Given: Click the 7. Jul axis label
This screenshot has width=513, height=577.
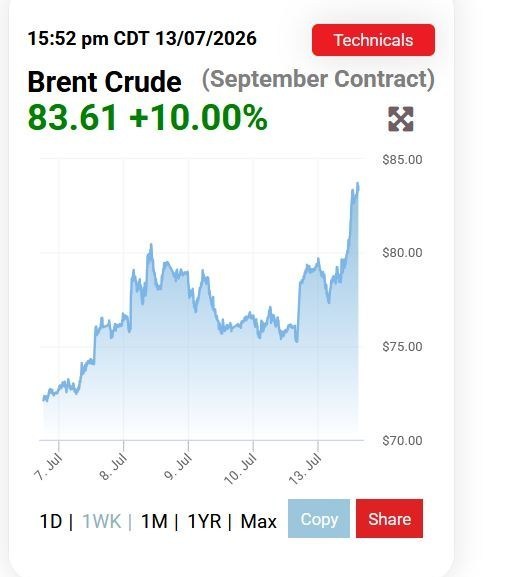Looking at the screenshot, I should tap(49, 467).
